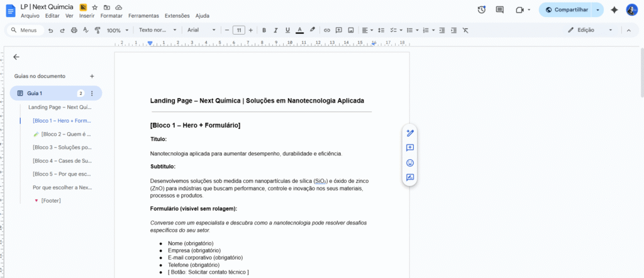Click the paint format roller icon
Screen dimensions: 644x278
tap(97, 30)
